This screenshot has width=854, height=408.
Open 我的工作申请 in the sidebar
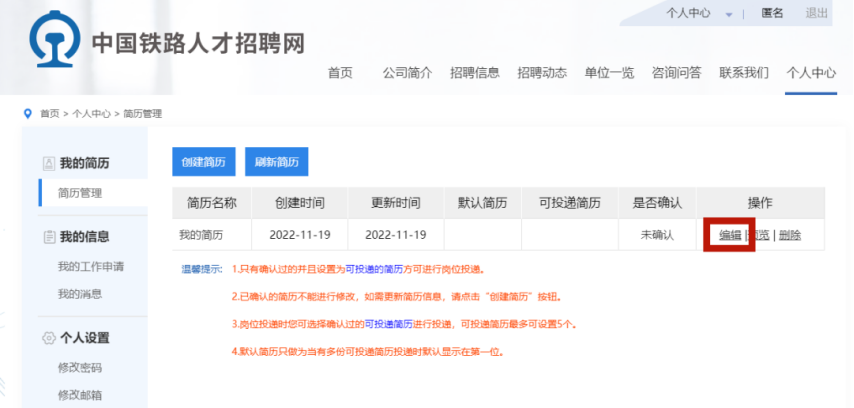click(x=91, y=267)
